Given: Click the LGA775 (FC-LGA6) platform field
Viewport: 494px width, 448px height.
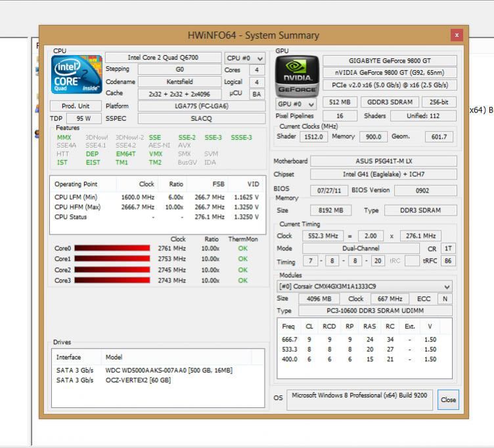Looking at the screenshot, I should [202, 106].
